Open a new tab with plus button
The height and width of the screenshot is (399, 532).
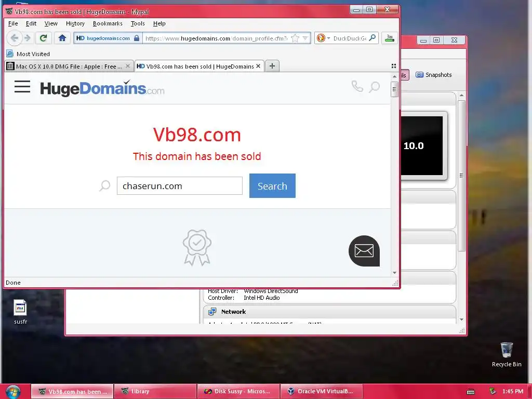[272, 66]
